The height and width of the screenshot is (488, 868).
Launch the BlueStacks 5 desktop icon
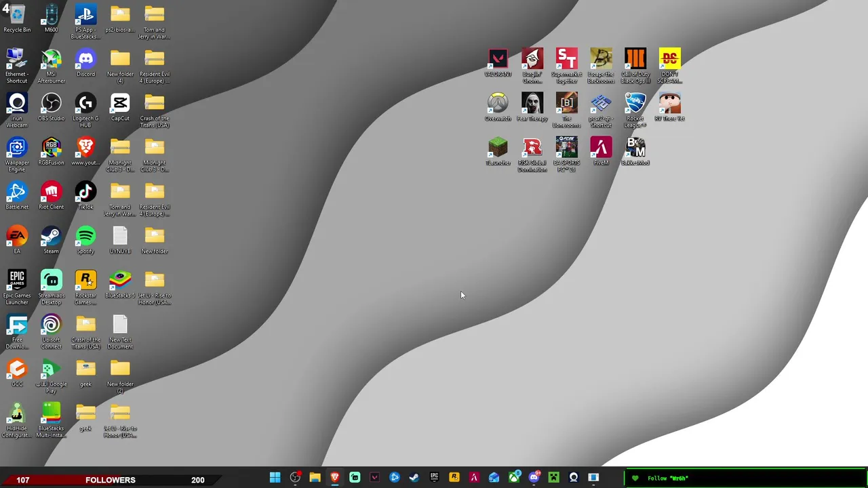(120, 285)
